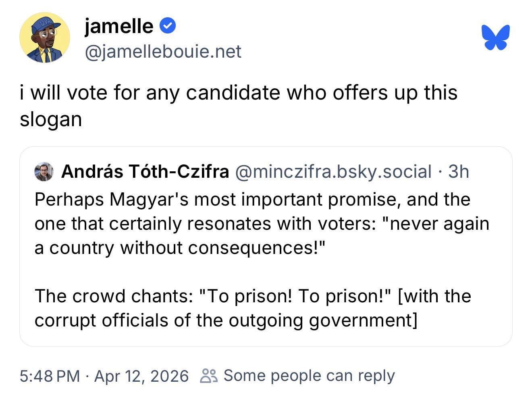Click the @jamellebouie.net handle
Screen dimensions: 532x393
[x=163, y=52]
